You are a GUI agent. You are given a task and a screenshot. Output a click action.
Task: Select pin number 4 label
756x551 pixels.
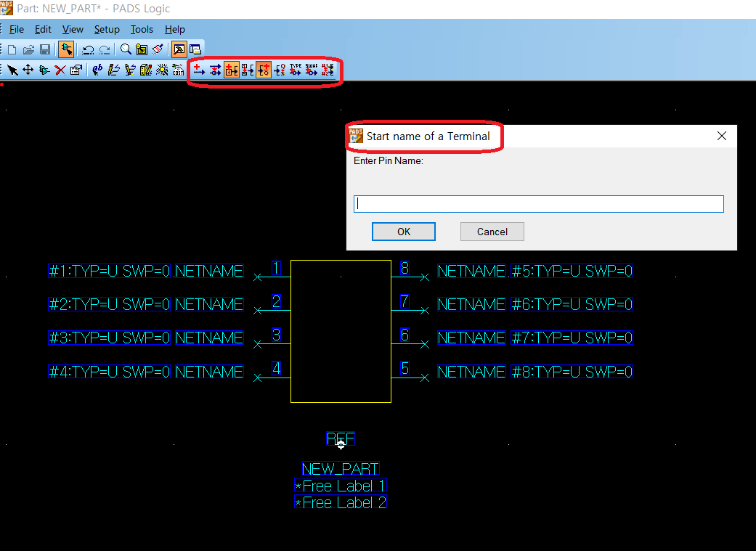276,368
